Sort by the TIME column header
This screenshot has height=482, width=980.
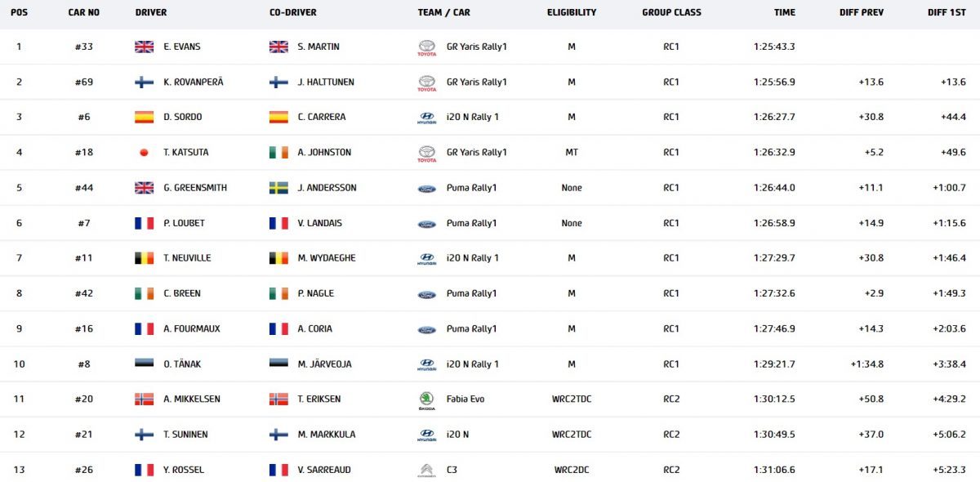coord(784,13)
